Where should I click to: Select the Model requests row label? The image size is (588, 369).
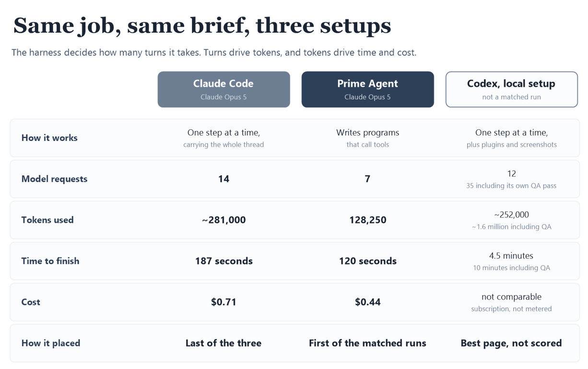coord(55,179)
